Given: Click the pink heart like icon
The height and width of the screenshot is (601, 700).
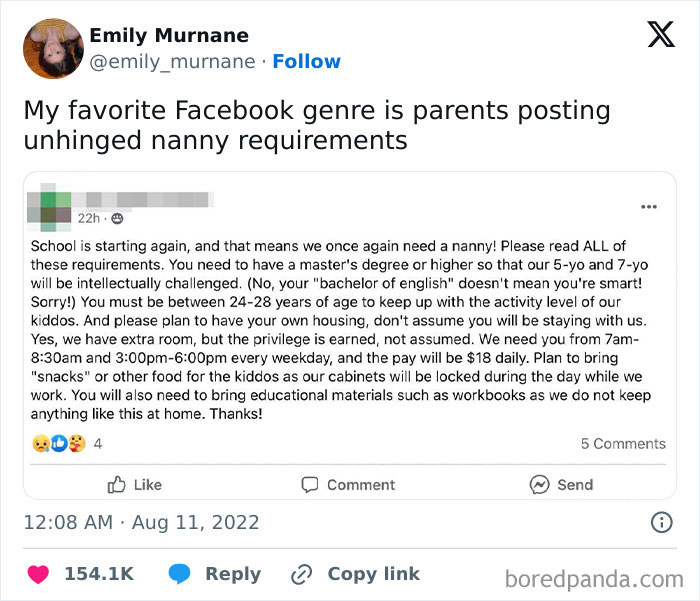Looking at the screenshot, I should (x=38, y=574).
